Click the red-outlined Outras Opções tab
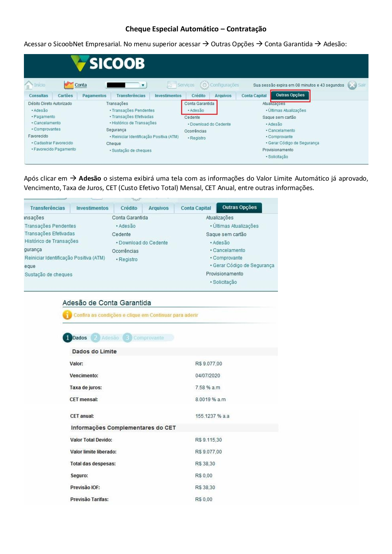This screenshot has width=392, height=554. pyautogui.click(x=290, y=95)
